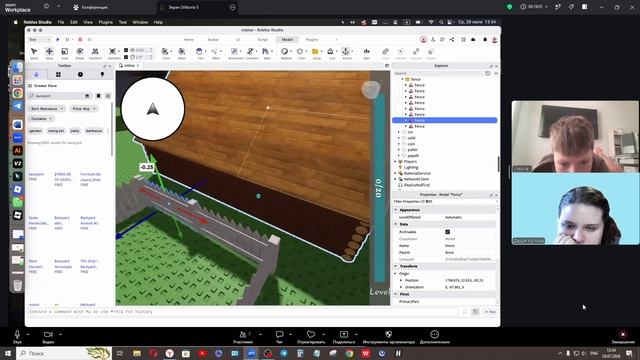
Task: Expand the Players service in Explorer
Action: coord(395,162)
